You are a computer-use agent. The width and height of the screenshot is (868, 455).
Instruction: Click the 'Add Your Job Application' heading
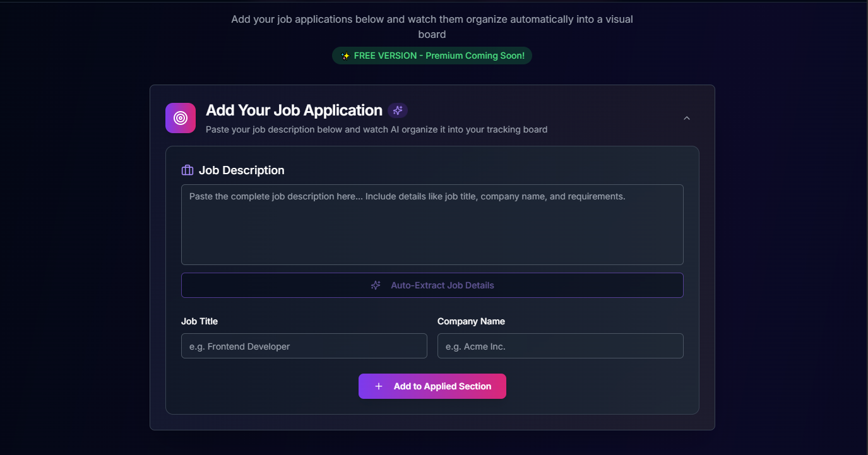click(x=294, y=110)
